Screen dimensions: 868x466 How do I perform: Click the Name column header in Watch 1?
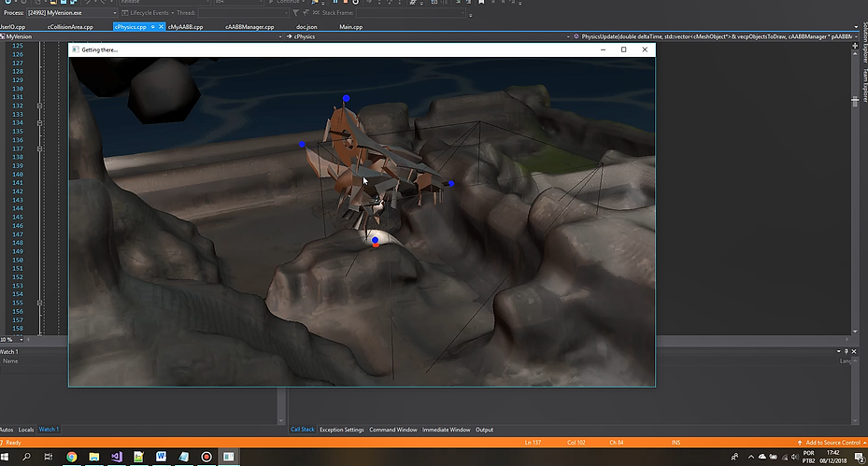[x=10, y=360]
